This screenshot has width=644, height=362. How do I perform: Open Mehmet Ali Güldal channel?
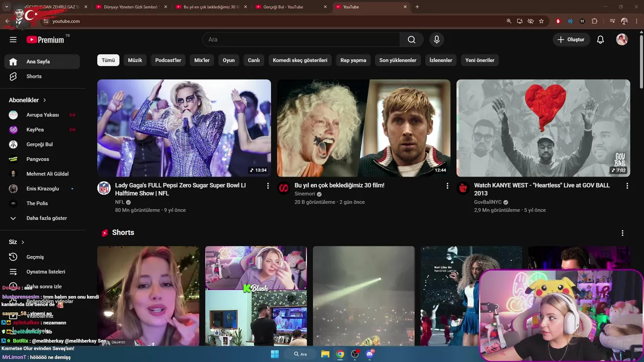click(x=42, y=174)
